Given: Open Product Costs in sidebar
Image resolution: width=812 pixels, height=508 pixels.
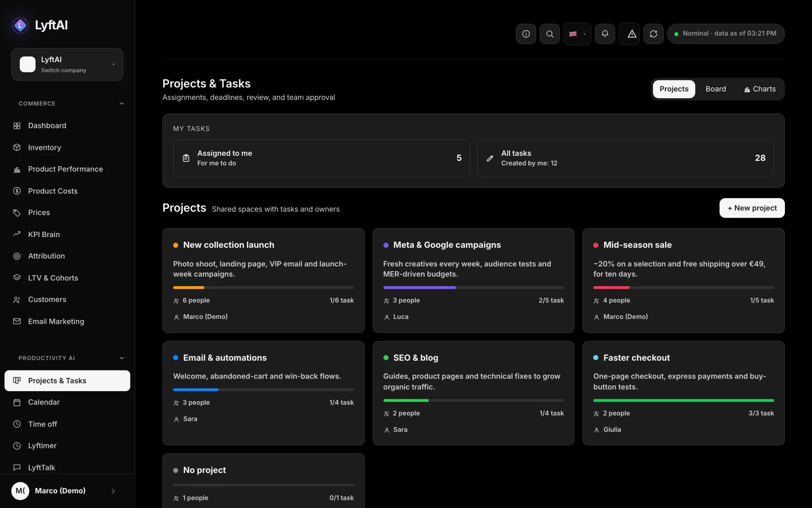Looking at the screenshot, I should pyautogui.click(x=67, y=191).
